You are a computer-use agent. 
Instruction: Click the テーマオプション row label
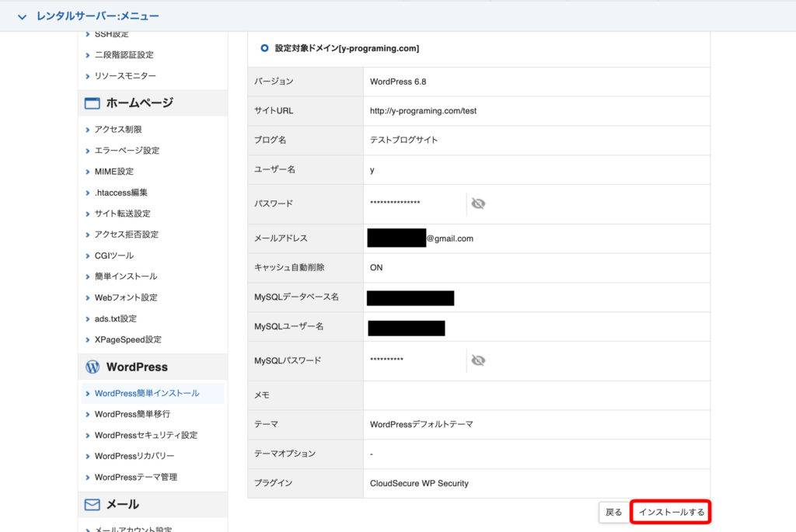tap(285, 454)
